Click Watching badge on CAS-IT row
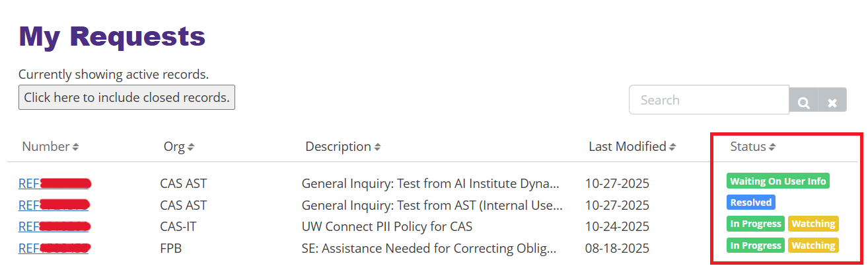 tap(813, 224)
